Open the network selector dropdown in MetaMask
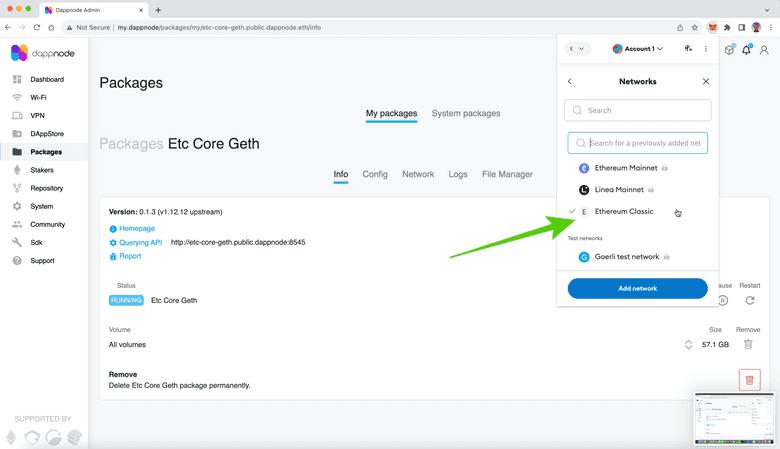This screenshot has height=449, width=780. point(579,48)
